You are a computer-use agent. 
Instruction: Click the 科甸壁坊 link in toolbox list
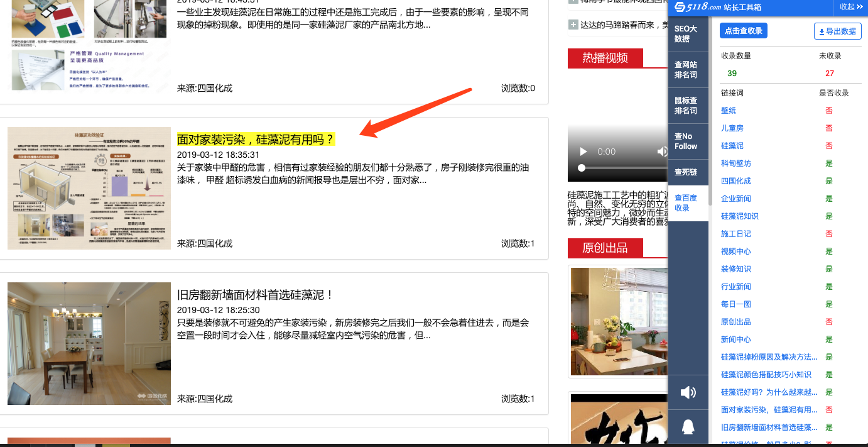[x=735, y=163]
